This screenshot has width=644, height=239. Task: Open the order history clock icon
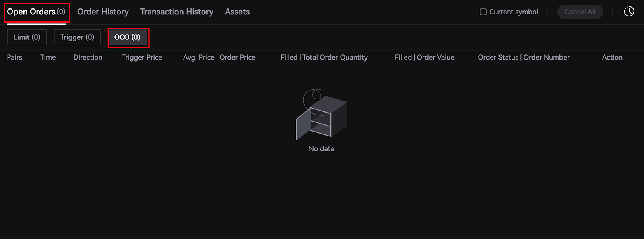[x=629, y=12]
